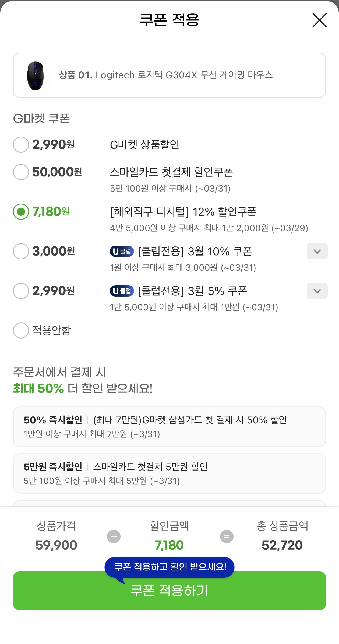This screenshot has width=339, height=644.
Task: Select the 클럽전용 3월 10% coupon
Action: click(x=21, y=251)
